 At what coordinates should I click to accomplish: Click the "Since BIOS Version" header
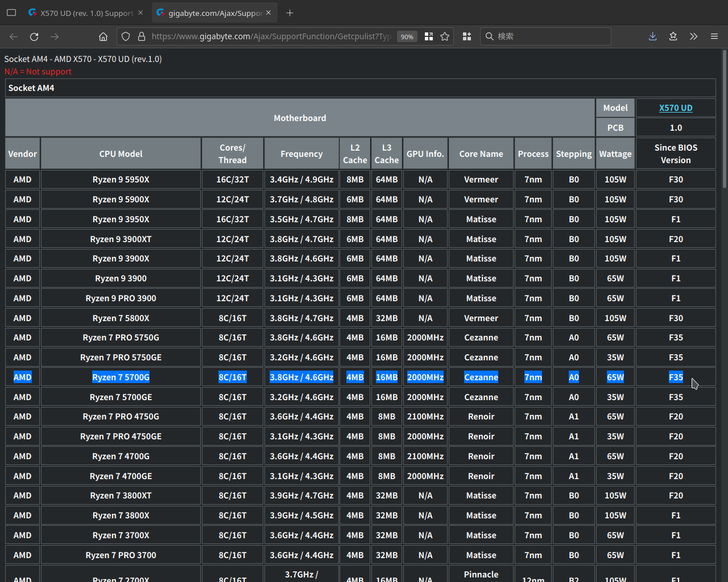click(x=676, y=153)
